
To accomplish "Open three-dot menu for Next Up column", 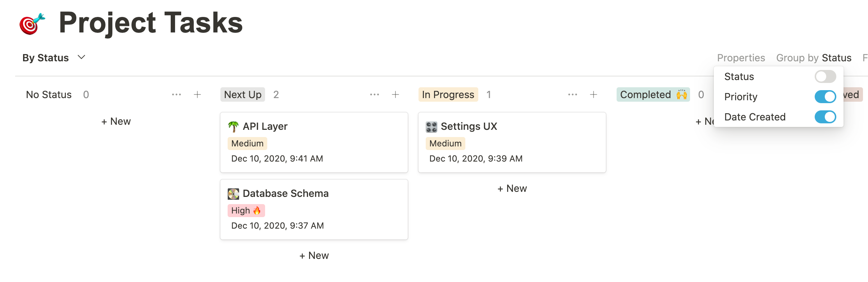I will pyautogui.click(x=375, y=94).
